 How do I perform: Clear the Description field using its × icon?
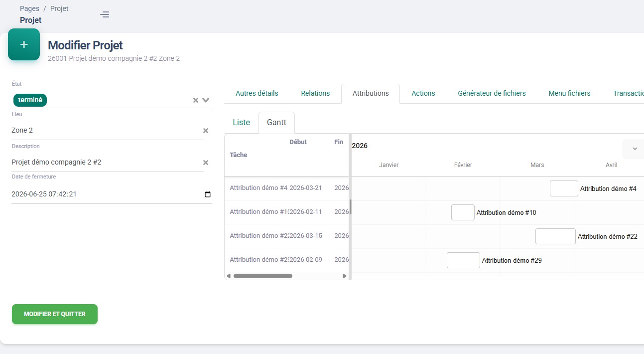(x=205, y=162)
